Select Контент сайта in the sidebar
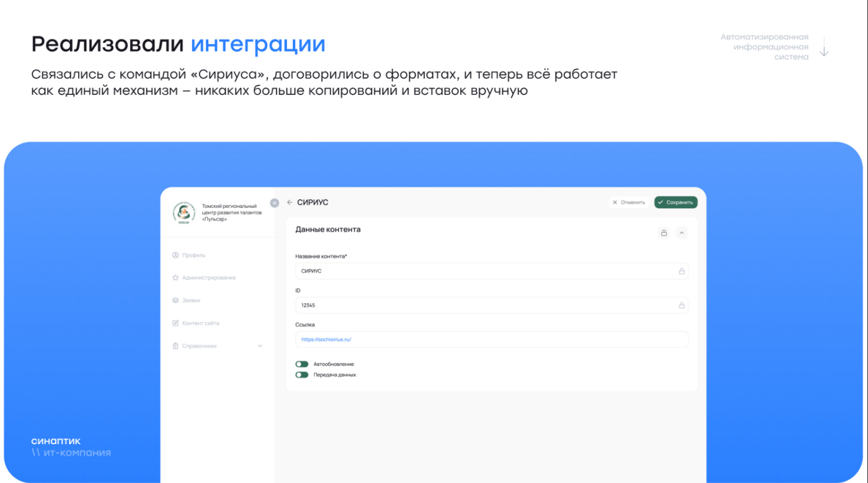The height and width of the screenshot is (483, 868). pos(196,323)
